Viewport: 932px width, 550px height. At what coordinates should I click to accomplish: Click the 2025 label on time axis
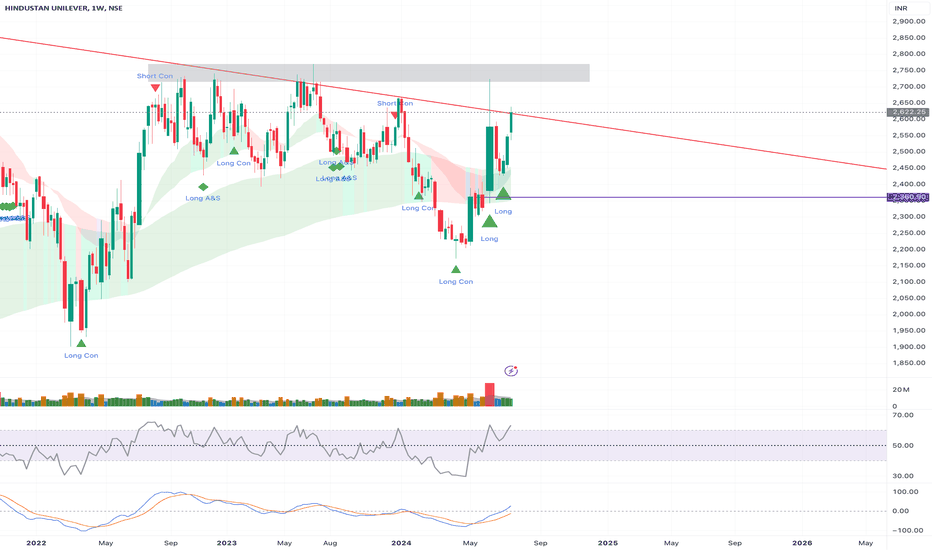tap(607, 543)
